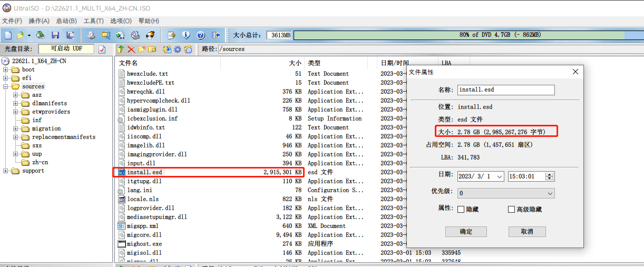Open the dropdown arrow next to Open icon
Screen dimensions: 644x267
tap(29, 35)
